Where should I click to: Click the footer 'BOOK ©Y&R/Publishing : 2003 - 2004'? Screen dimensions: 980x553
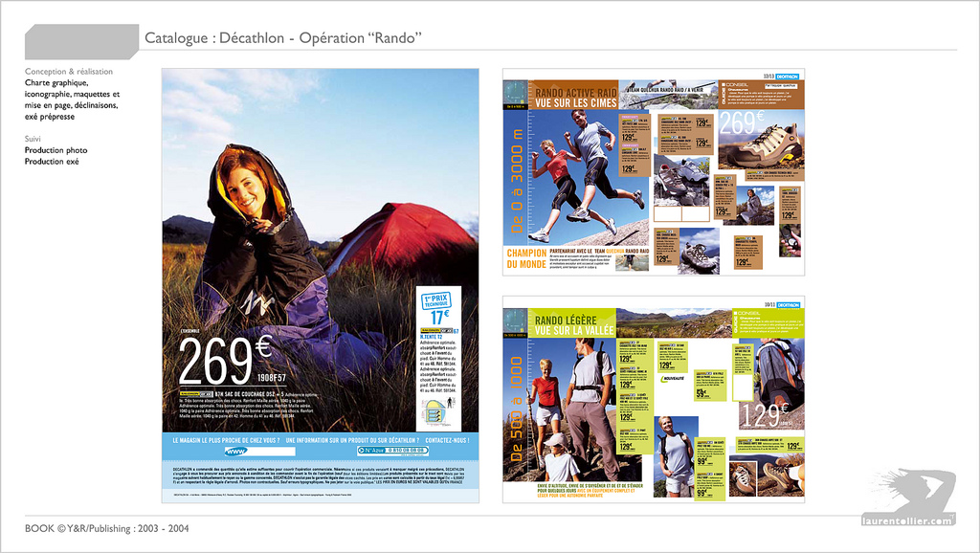[x=107, y=528]
